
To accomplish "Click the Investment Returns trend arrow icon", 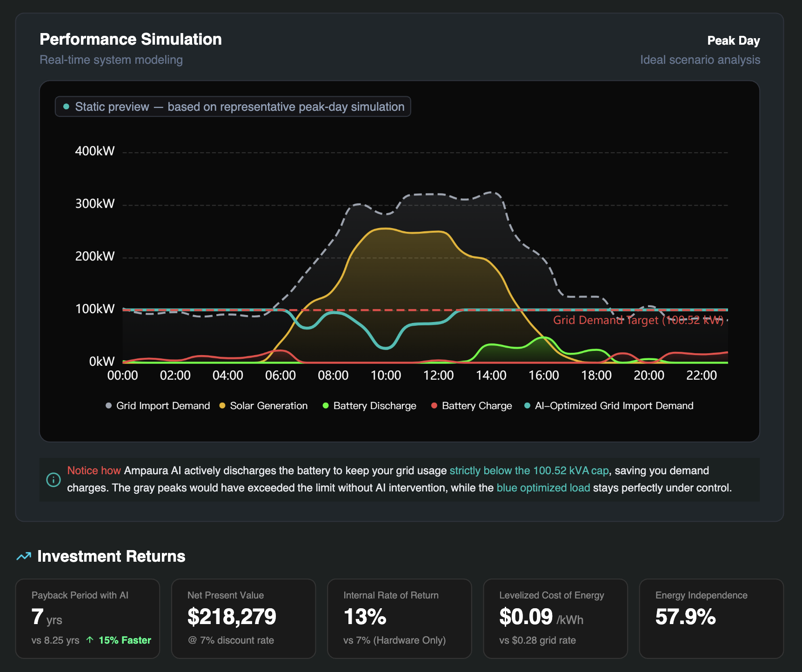I will pos(24,556).
